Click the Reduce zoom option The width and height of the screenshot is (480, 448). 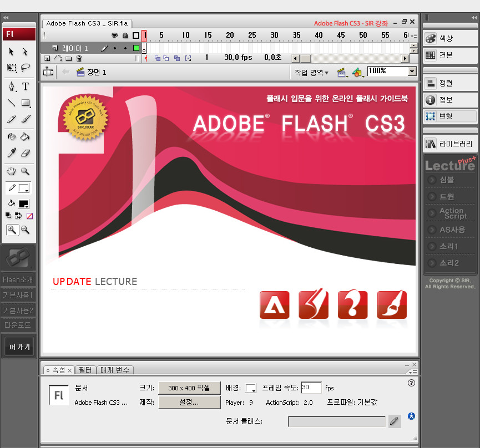[x=26, y=230]
